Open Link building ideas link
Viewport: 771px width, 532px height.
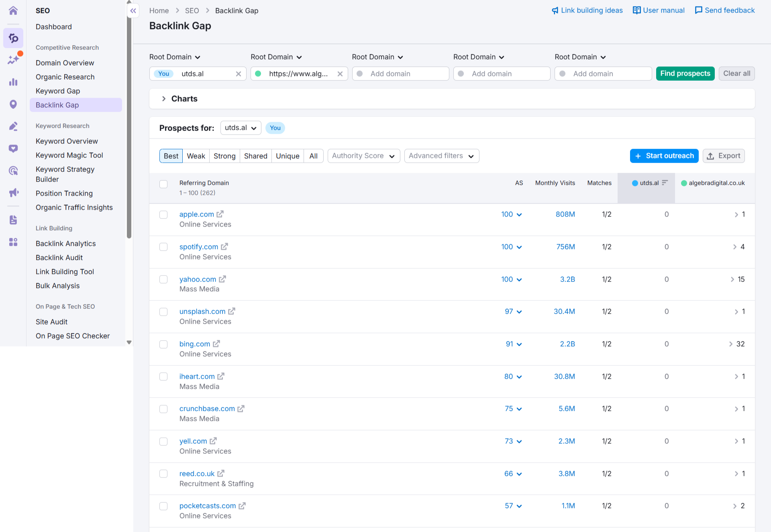(587, 10)
